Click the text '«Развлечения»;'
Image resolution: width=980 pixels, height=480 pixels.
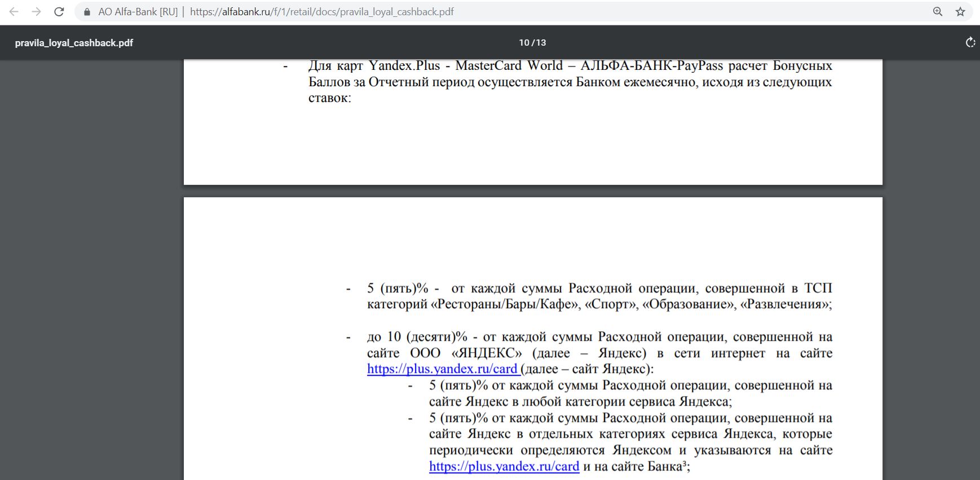(786, 304)
